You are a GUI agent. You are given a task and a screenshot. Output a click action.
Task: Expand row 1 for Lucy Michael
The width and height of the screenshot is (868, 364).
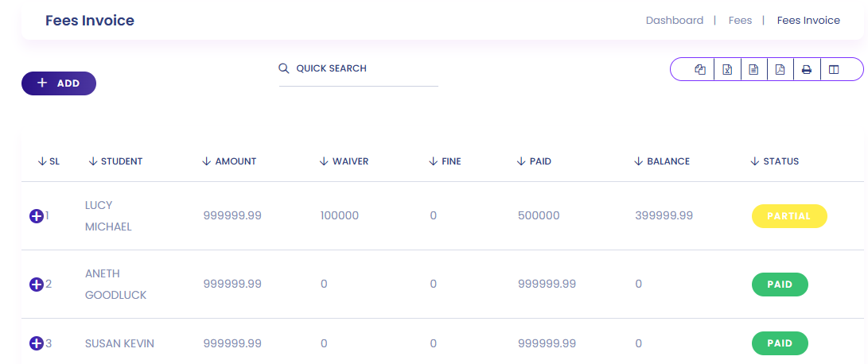click(36, 215)
